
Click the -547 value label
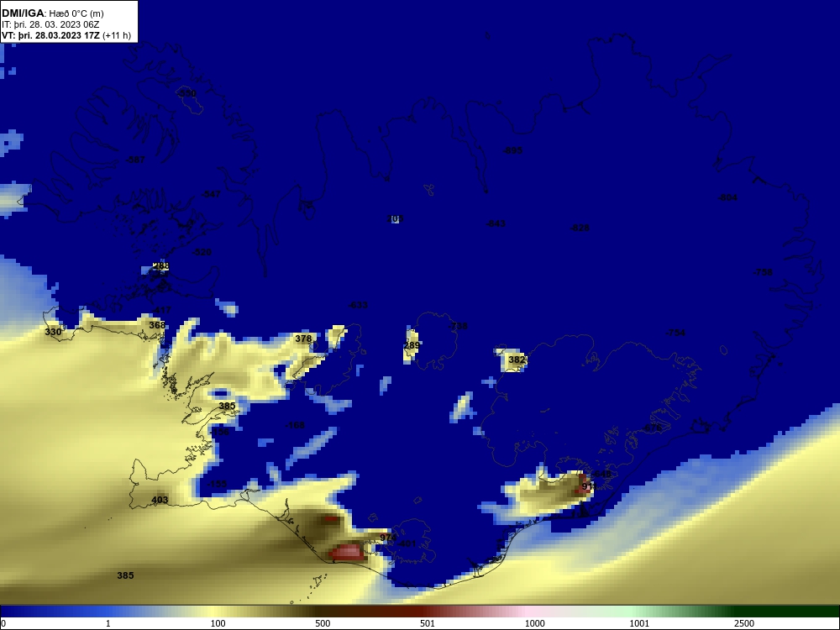[211, 194]
